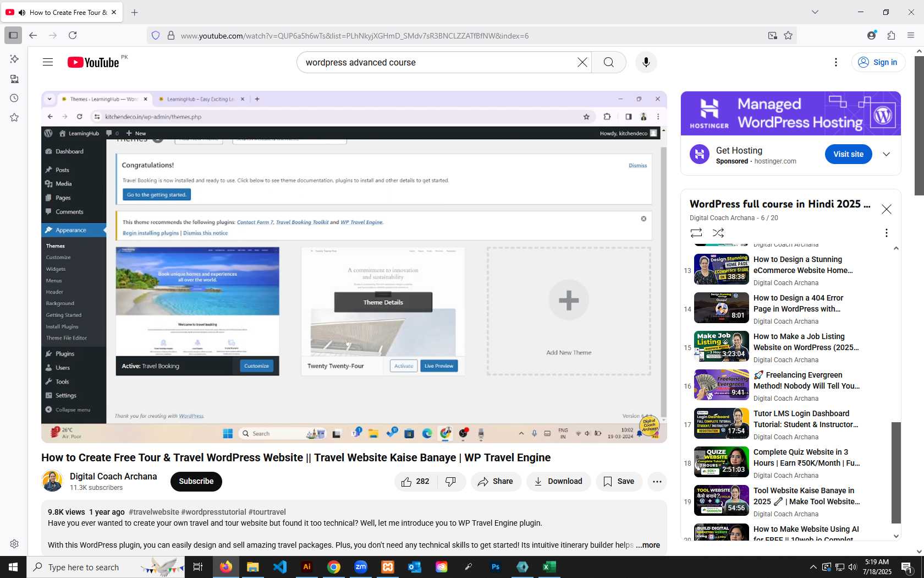Viewport: 924px width, 578px height.
Task: Subscribe to Digital Coach Archana
Action: click(x=196, y=482)
